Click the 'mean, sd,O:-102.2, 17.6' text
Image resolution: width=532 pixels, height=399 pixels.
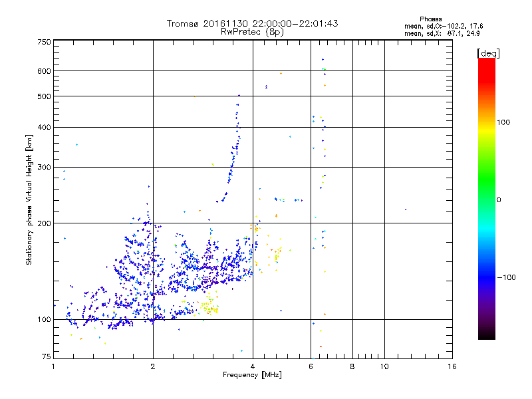pos(444,26)
